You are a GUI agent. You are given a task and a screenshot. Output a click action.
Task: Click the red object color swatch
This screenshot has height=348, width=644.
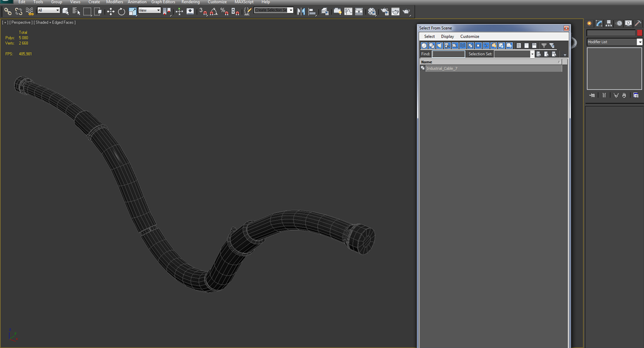click(x=640, y=33)
